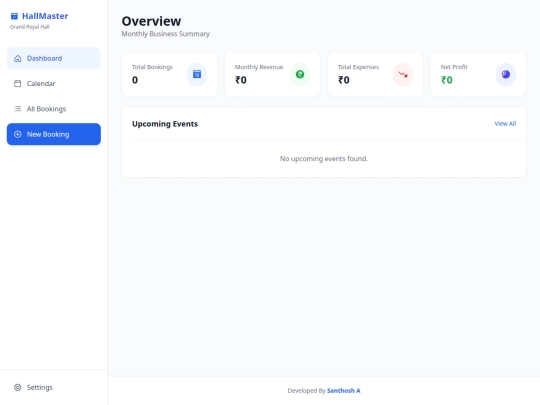Click the Calendar sidebar icon

tap(18, 84)
